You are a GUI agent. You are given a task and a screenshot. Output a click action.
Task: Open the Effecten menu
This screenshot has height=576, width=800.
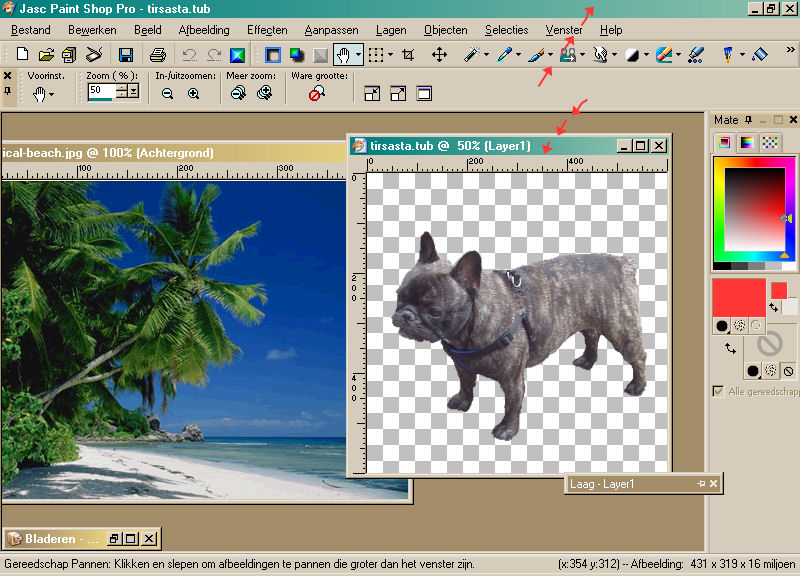pyautogui.click(x=267, y=30)
